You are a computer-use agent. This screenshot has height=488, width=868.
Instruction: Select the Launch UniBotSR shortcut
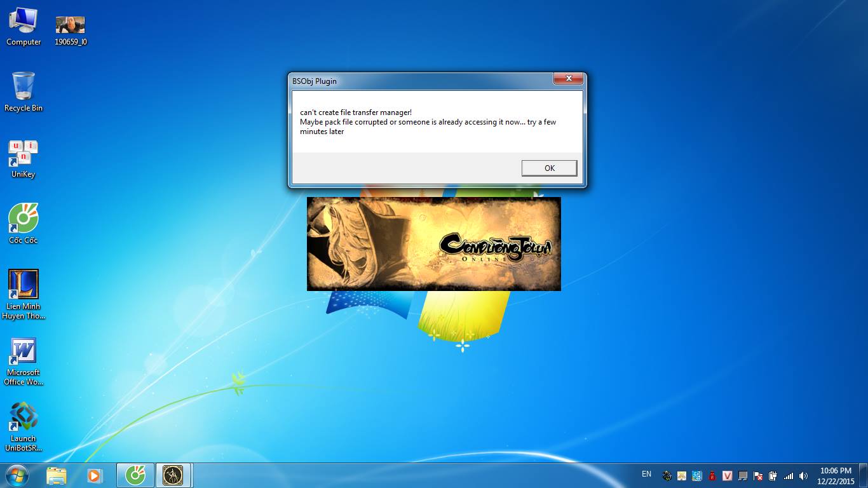pos(24,427)
